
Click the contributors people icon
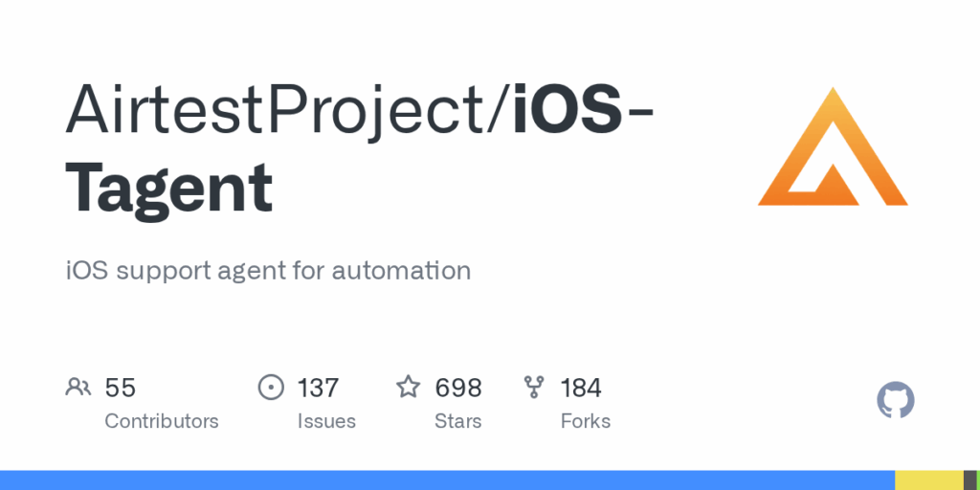click(x=78, y=388)
